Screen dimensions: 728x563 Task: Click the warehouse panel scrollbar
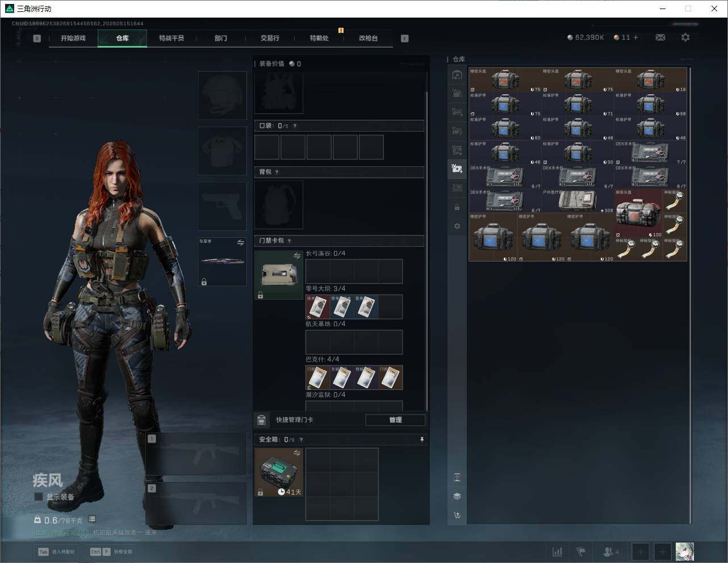pos(690,295)
